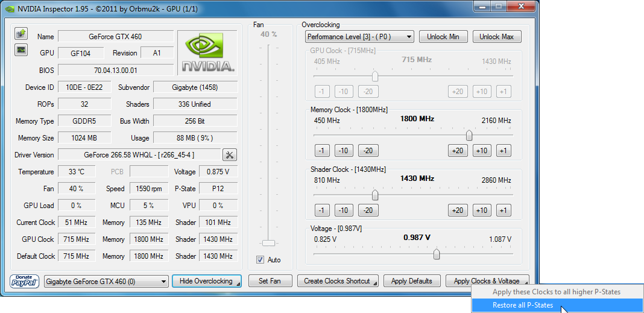Choose Apply these Clocks to all higher P-States
The height and width of the screenshot is (313, 644).
point(556,292)
